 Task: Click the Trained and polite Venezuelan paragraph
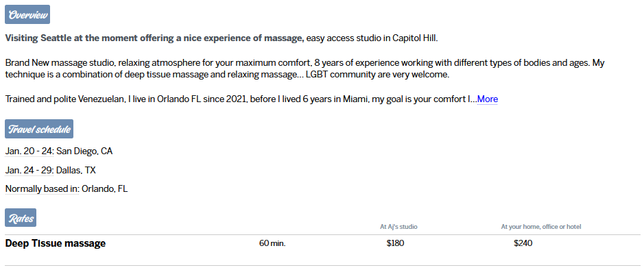241,99
